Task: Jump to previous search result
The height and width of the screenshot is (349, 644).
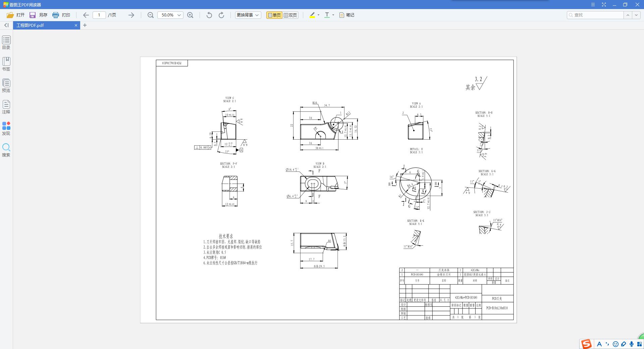Action: click(x=628, y=15)
